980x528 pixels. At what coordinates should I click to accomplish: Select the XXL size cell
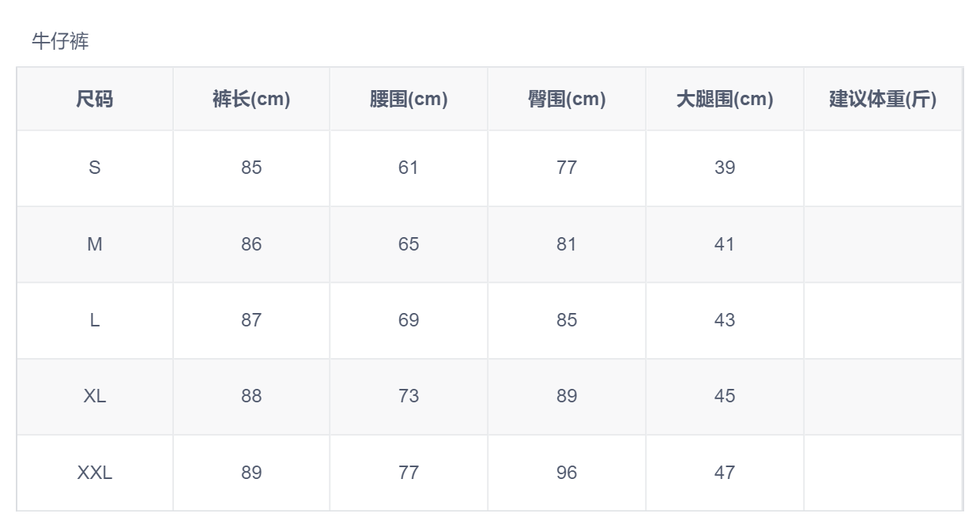pyautogui.click(x=95, y=473)
